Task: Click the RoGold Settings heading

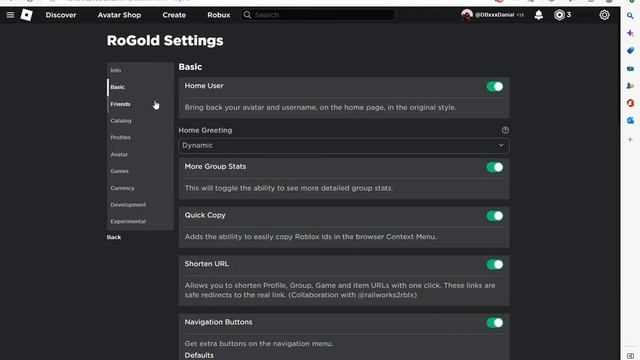Action: [165, 40]
